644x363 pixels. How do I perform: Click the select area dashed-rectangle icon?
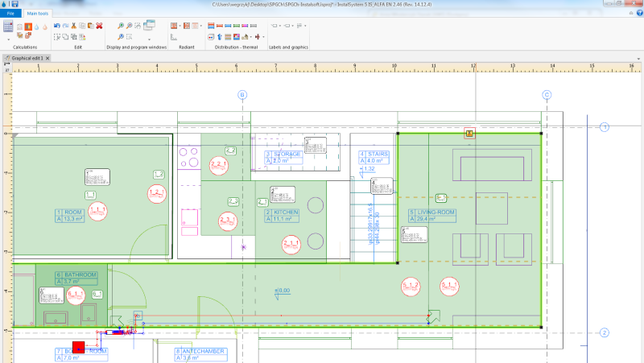(x=57, y=37)
